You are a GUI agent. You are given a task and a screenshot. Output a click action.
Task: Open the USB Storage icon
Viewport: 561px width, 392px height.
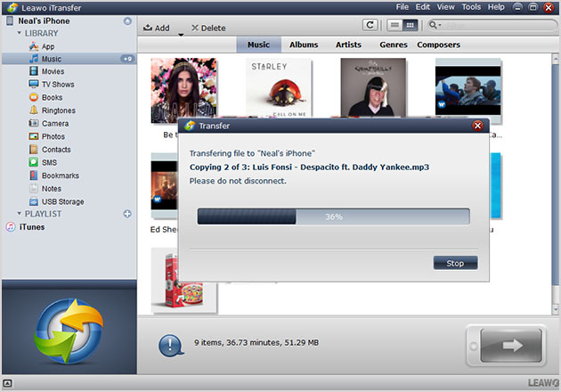(x=34, y=201)
